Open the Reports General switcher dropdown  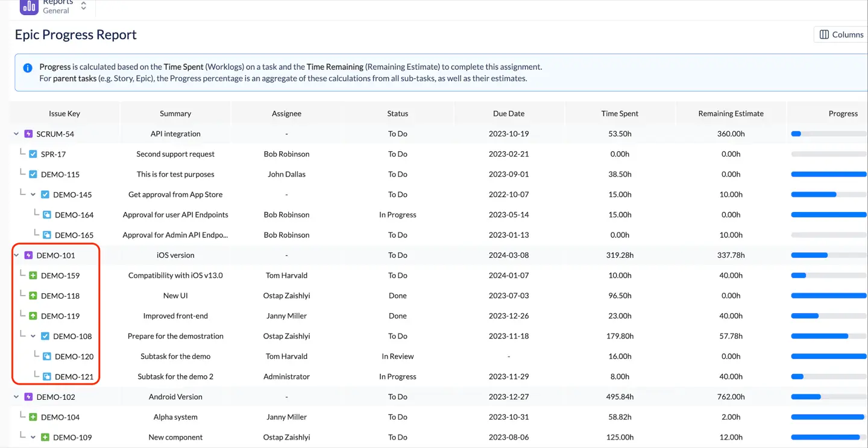[x=83, y=6]
